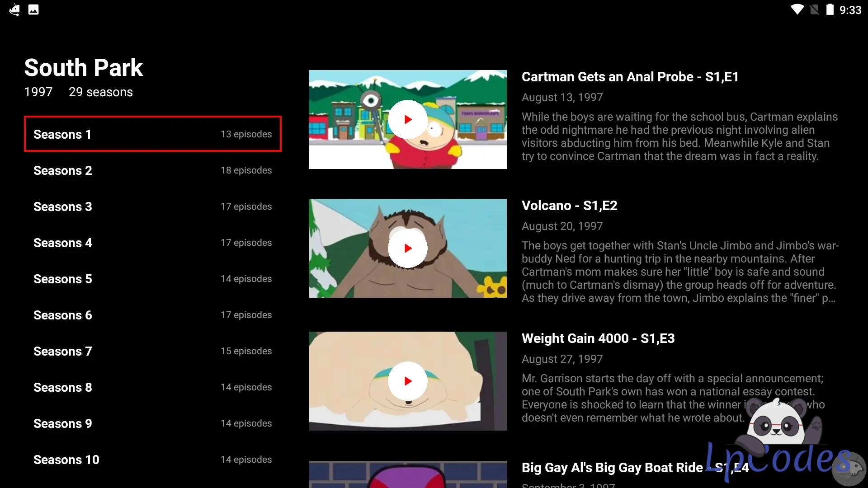Play the Weight Gain 4000 episode
The height and width of the screenshot is (488, 868).
(408, 381)
